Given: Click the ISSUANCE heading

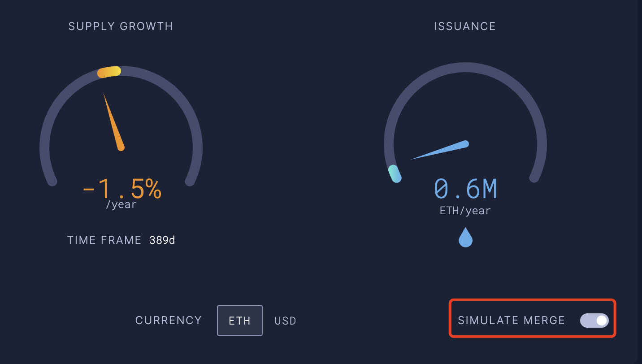Looking at the screenshot, I should 465,26.
